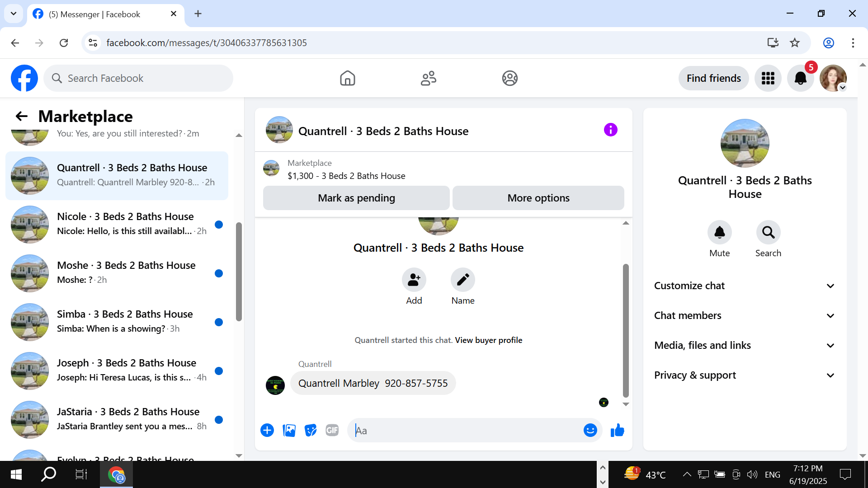Open Chrome's three-dot menu
Image resolution: width=868 pixels, height=488 pixels.
point(853,42)
